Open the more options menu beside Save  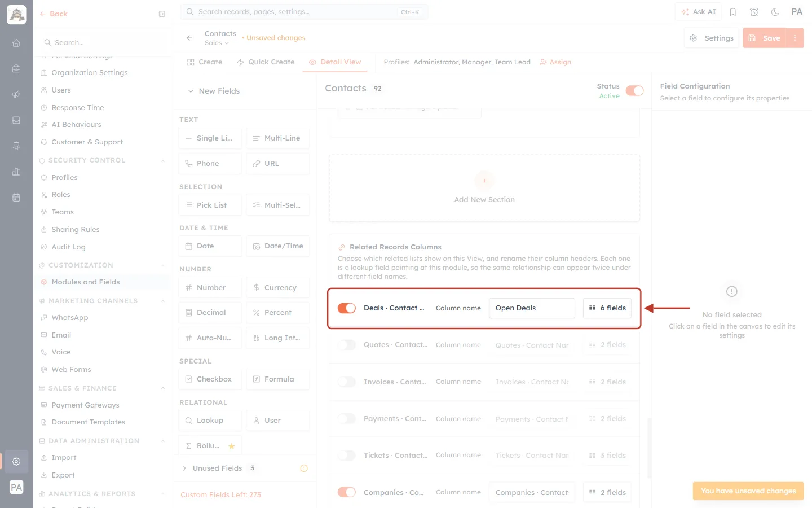795,38
